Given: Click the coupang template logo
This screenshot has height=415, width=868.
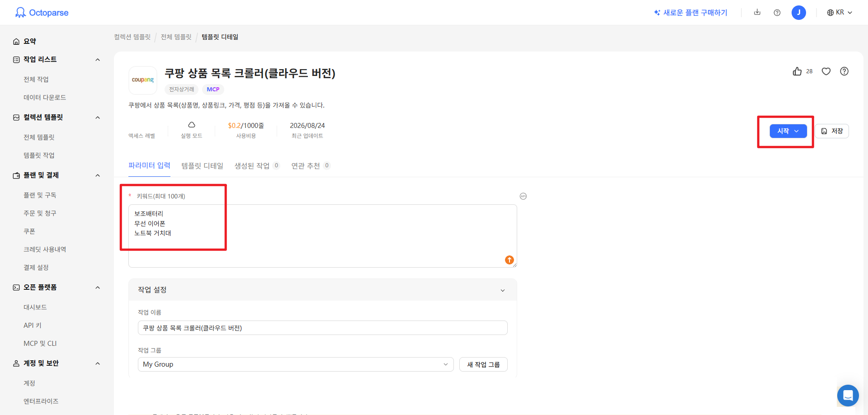Looking at the screenshot, I should 143,80.
